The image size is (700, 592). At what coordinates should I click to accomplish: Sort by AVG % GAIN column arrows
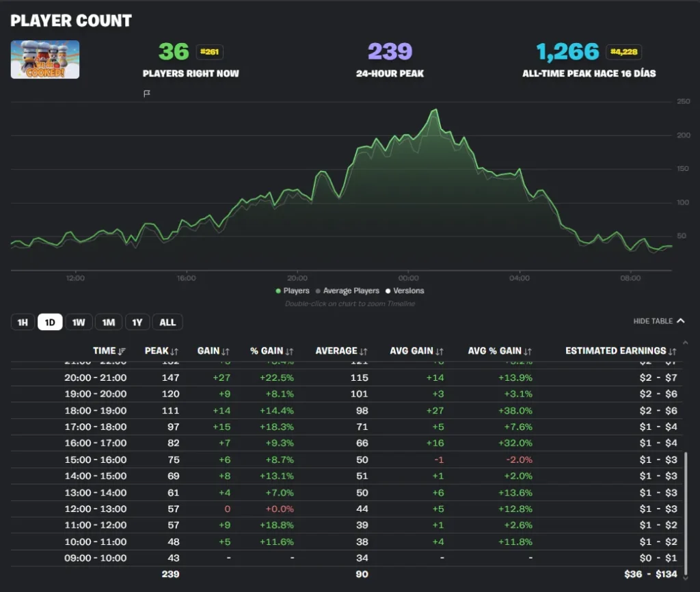tap(528, 351)
